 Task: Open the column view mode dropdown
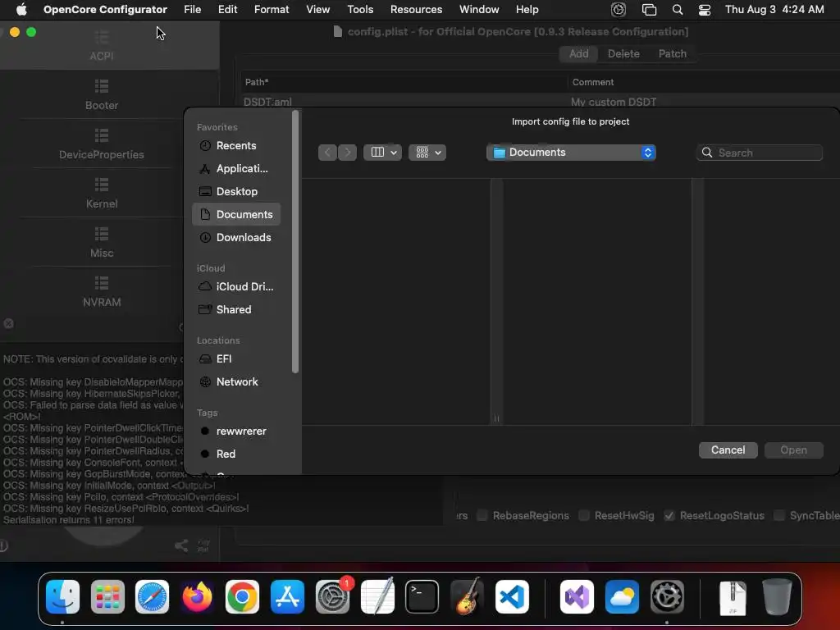(x=382, y=153)
